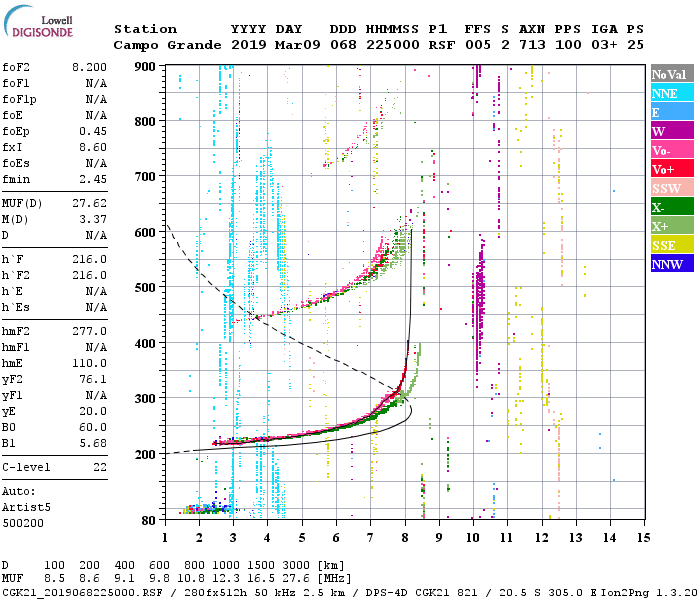Click the 200 km height axis label
This screenshot has height=600, width=700.
coord(145,454)
